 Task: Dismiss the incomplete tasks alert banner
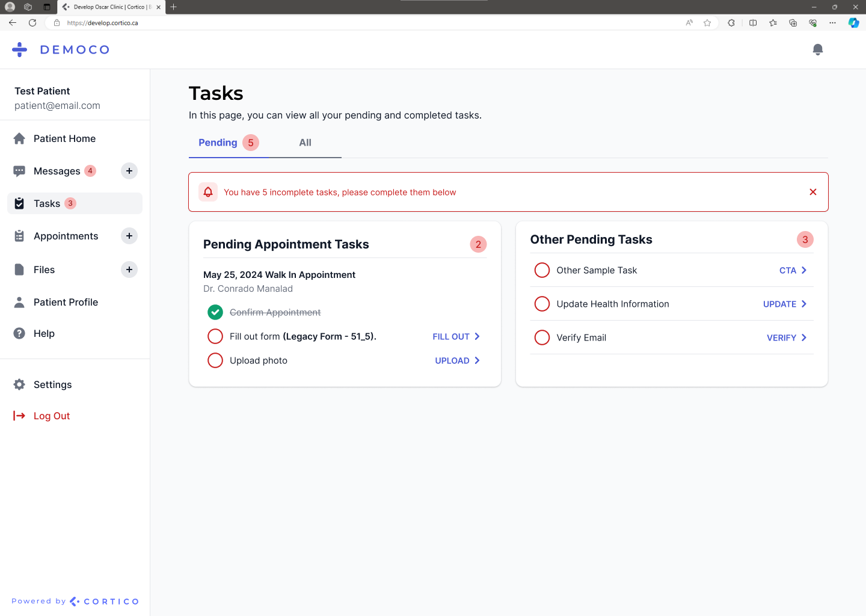point(812,192)
